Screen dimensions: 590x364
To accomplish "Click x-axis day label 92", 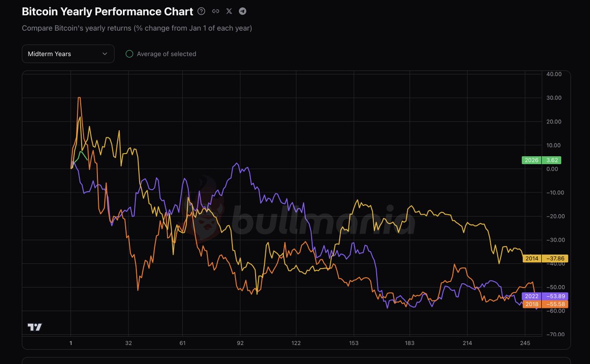I will (x=240, y=343).
